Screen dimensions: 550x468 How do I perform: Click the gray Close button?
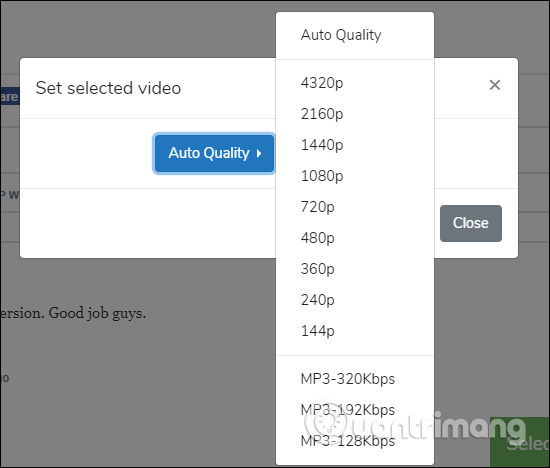[471, 223]
